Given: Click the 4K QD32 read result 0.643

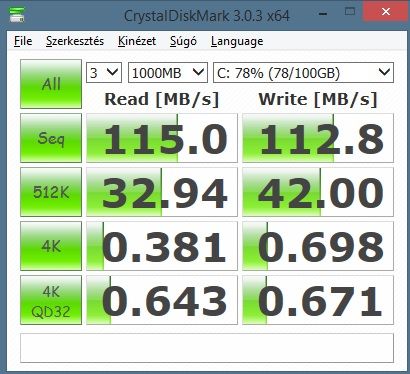Looking at the screenshot, I should click(x=162, y=300).
